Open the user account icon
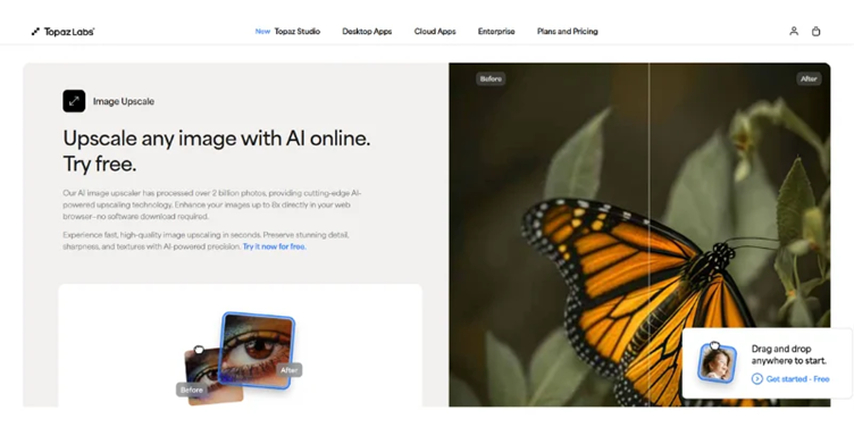This screenshot has height=427, width=854. 794,31
